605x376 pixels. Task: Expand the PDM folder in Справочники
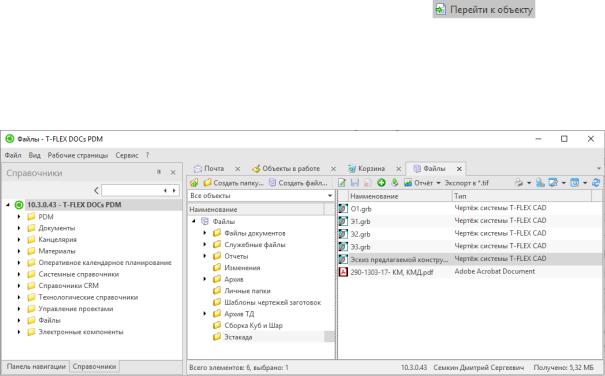click(x=19, y=217)
